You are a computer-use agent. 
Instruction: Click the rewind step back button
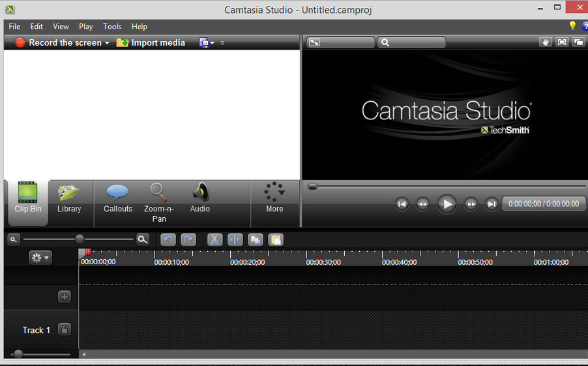click(x=423, y=204)
